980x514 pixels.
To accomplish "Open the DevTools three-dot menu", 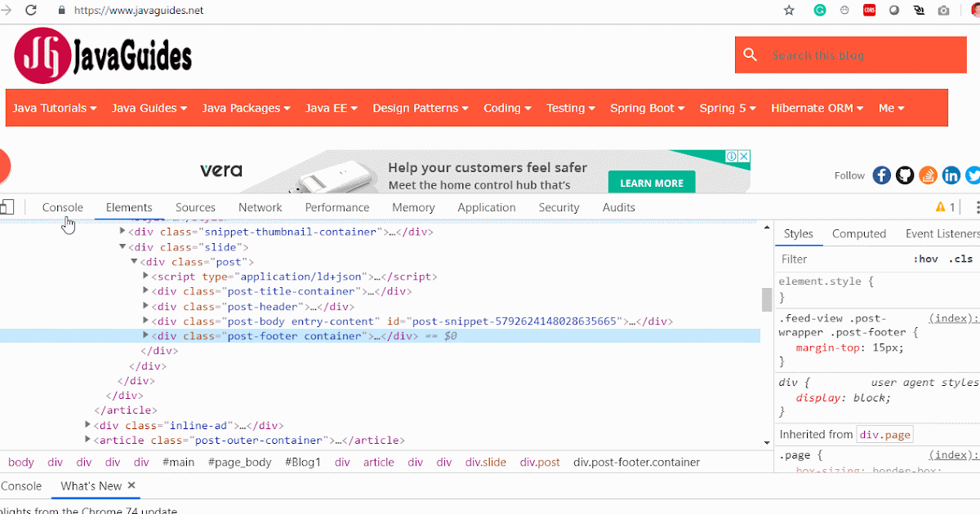I will 978,207.
